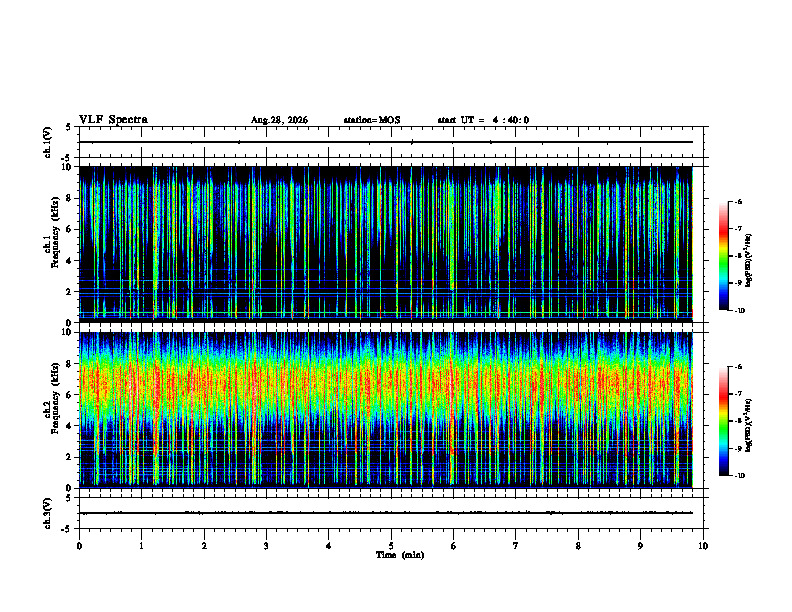Click the station=MOS label
792x612 pixels.
tap(372, 120)
